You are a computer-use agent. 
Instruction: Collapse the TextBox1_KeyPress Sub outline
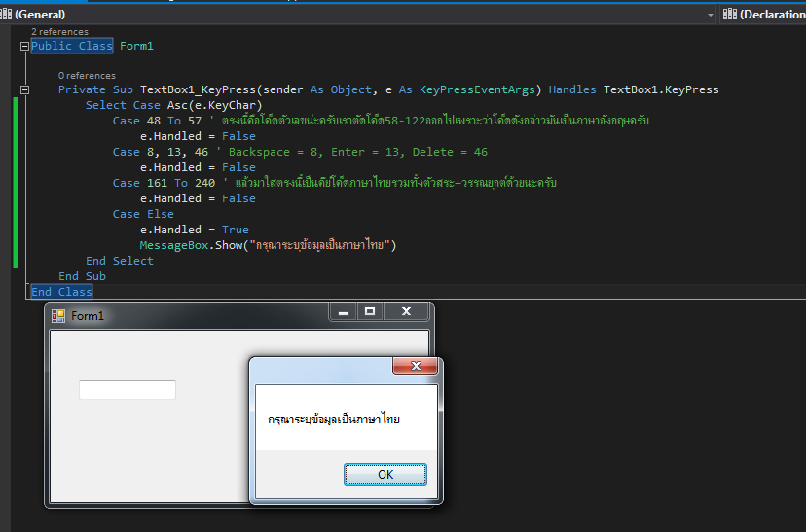[24, 89]
